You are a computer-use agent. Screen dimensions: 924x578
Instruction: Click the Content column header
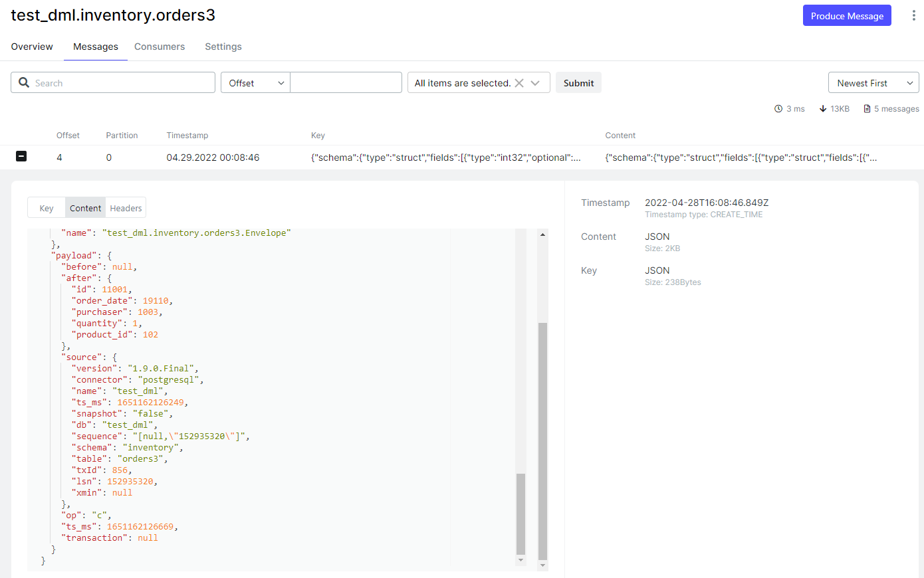[620, 135]
